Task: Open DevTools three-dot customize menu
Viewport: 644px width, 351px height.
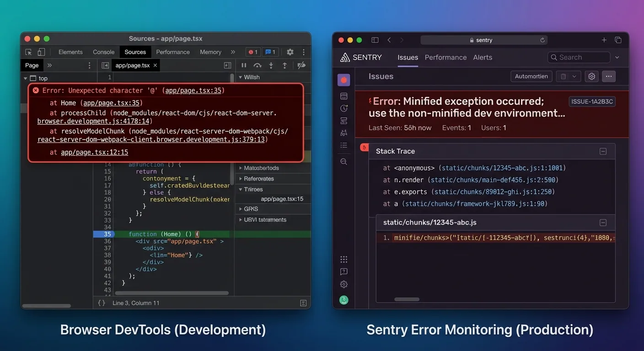Action: click(303, 52)
